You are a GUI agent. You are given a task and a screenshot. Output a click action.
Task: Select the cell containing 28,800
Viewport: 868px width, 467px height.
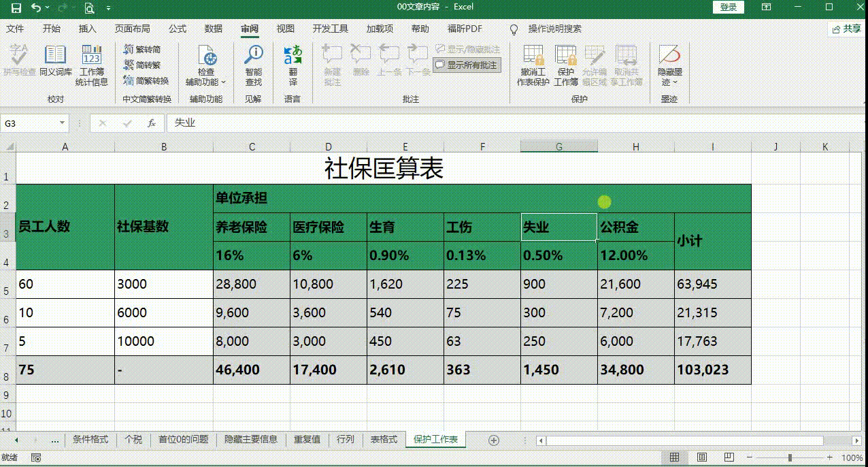[252, 285]
